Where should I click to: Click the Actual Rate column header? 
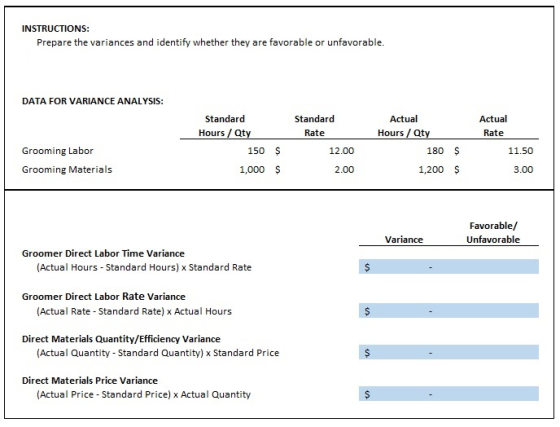point(493,126)
